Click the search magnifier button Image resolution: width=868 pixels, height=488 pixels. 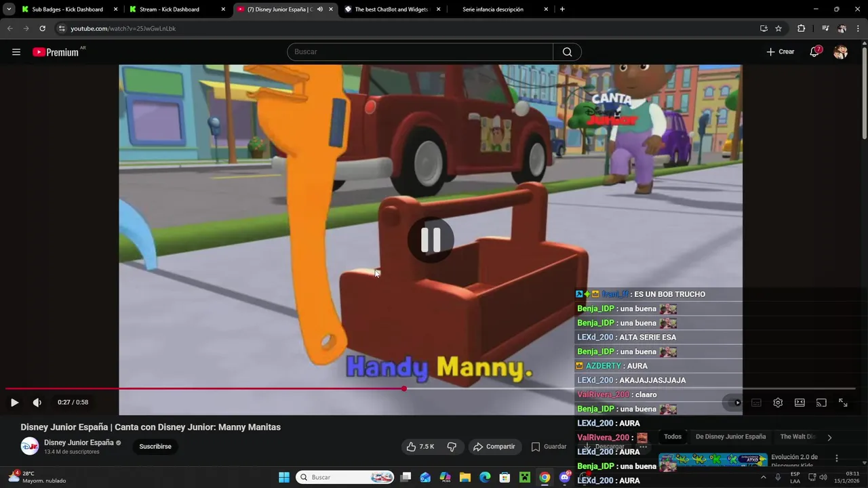coord(567,52)
